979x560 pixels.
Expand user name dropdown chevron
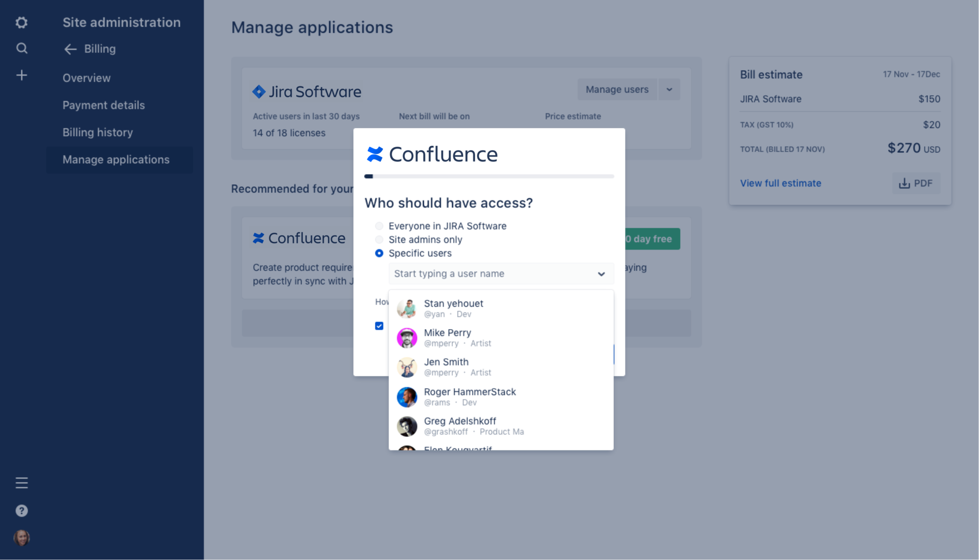click(x=601, y=274)
